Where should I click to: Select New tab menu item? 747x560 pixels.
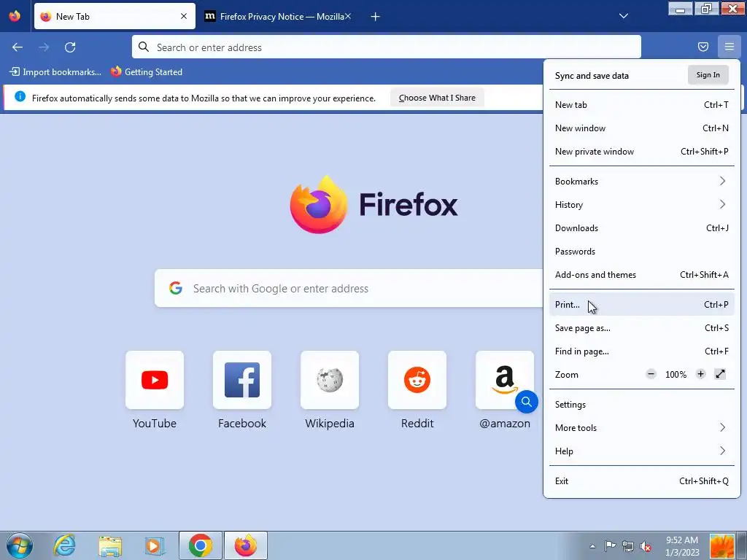tap(641, 105)
